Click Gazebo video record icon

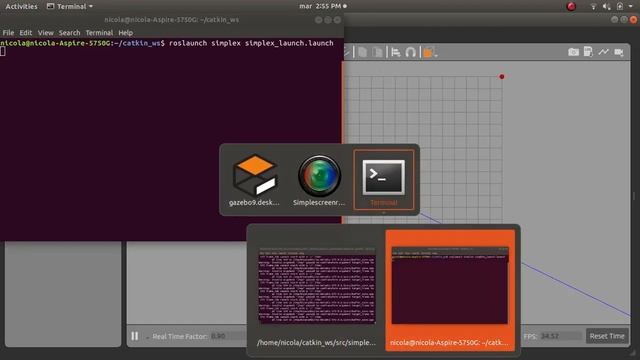[x=619, y=52]
